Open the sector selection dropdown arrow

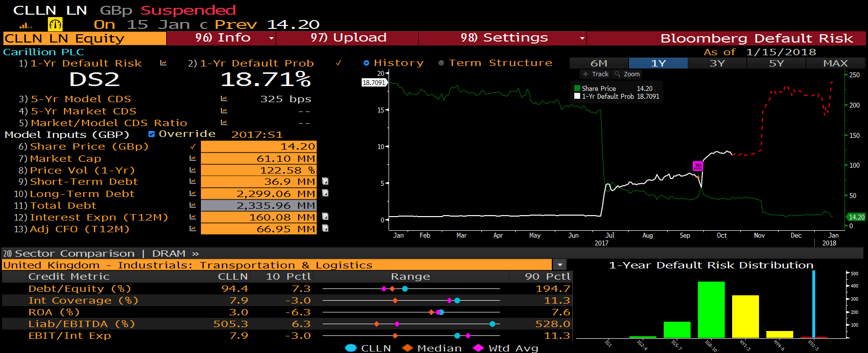pos(559,265)
